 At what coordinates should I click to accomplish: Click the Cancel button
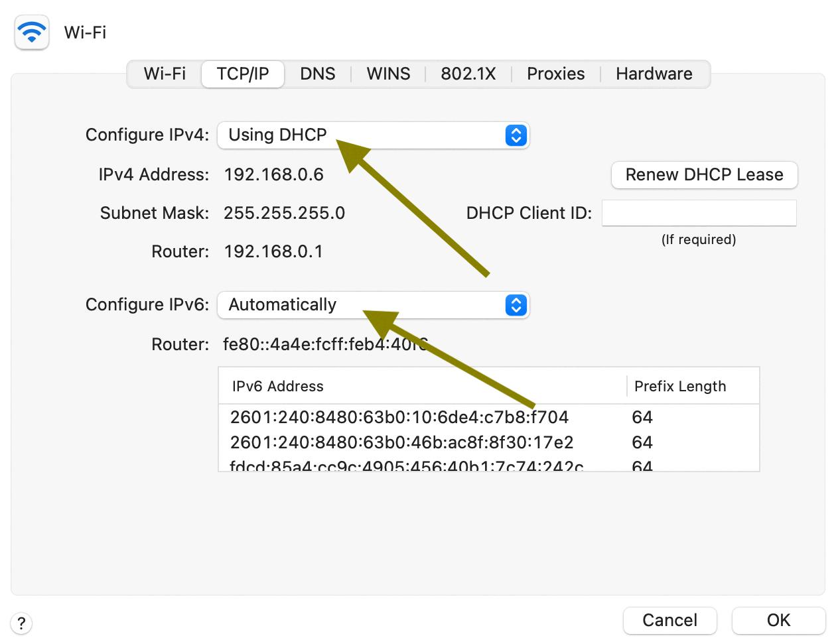669,621
